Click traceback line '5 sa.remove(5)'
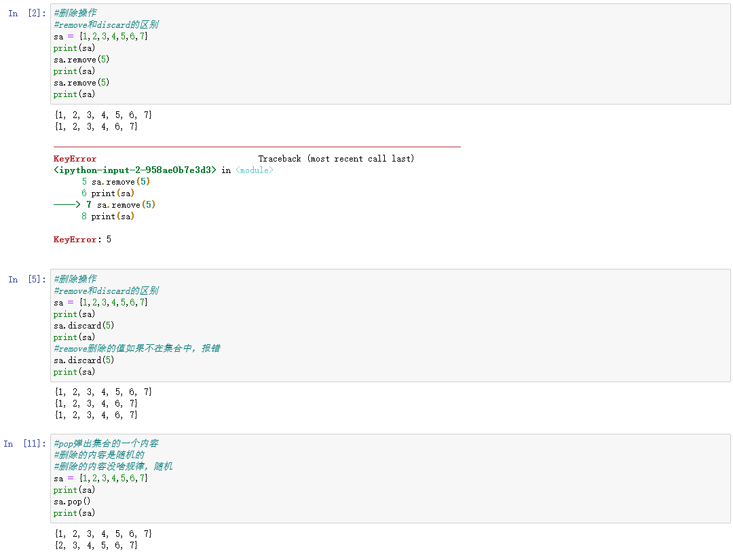733x560 pixels. point(116,181)
